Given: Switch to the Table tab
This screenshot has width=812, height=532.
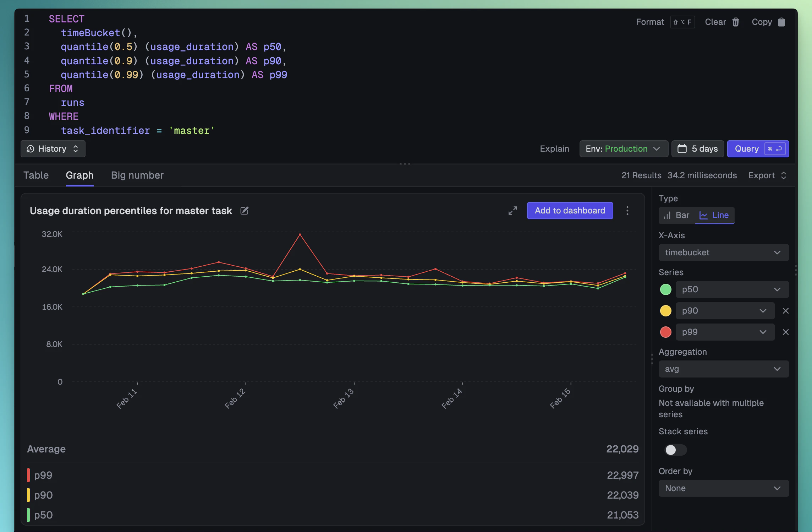Looking at the screenshot, I should click(36, 175).
